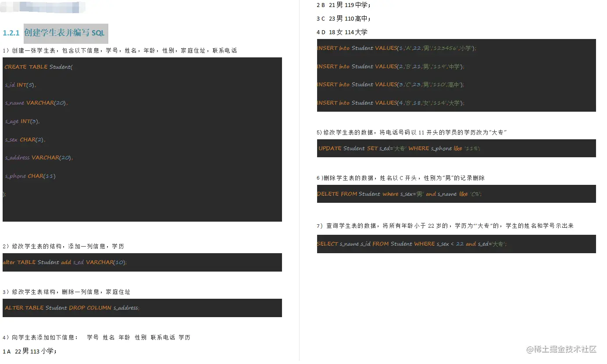Viewport: 607px width, 364px height.
Task: Select the ALTER TABLE add s_ed code block
Action: [140, 262]
